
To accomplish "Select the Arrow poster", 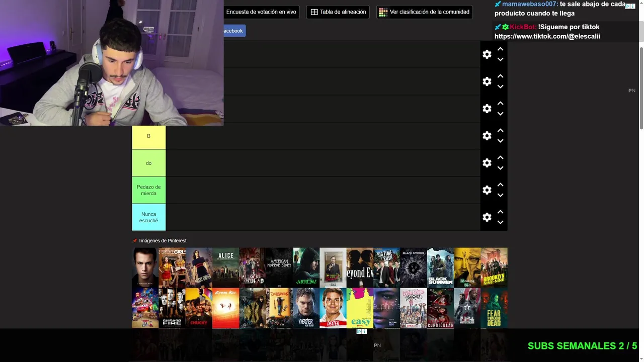I will [x=306, y=267].
